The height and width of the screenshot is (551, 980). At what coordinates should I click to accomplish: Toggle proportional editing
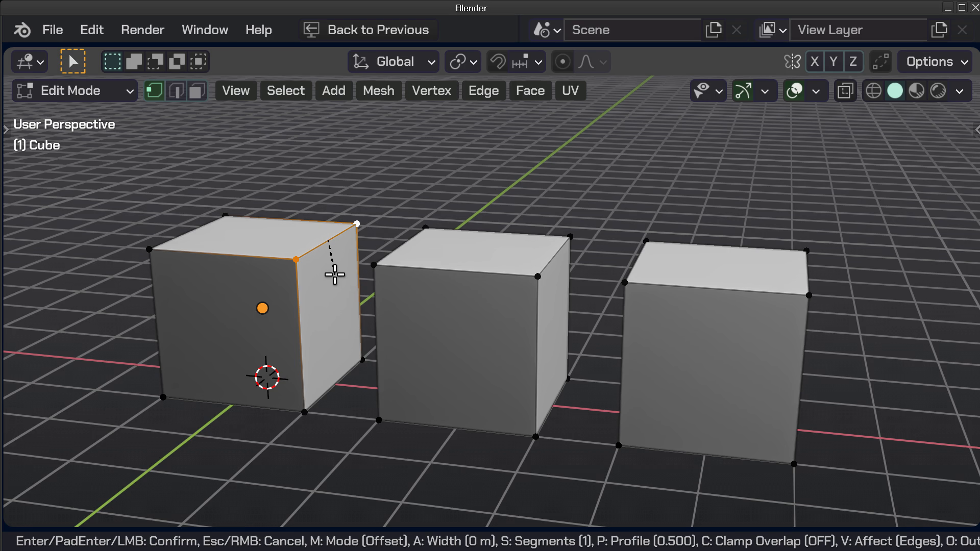click(x=562, y=62)
